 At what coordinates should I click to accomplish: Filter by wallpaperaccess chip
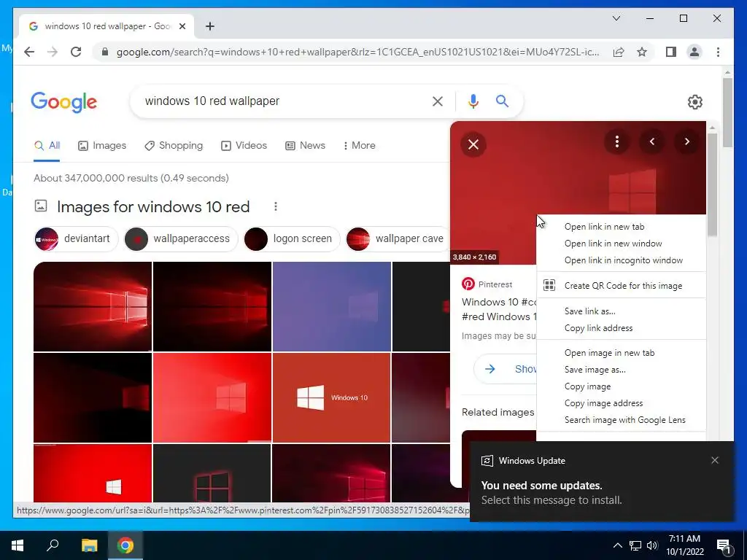tap(180, 238)
